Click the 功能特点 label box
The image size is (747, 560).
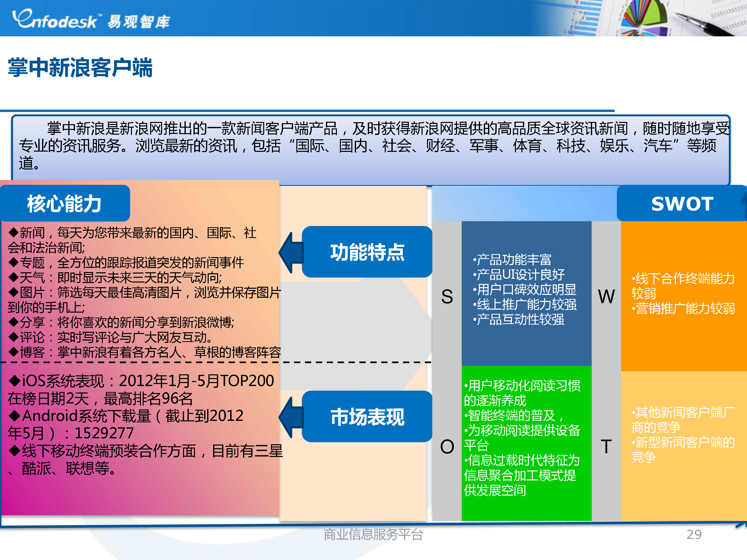click(x=367, y=252)
